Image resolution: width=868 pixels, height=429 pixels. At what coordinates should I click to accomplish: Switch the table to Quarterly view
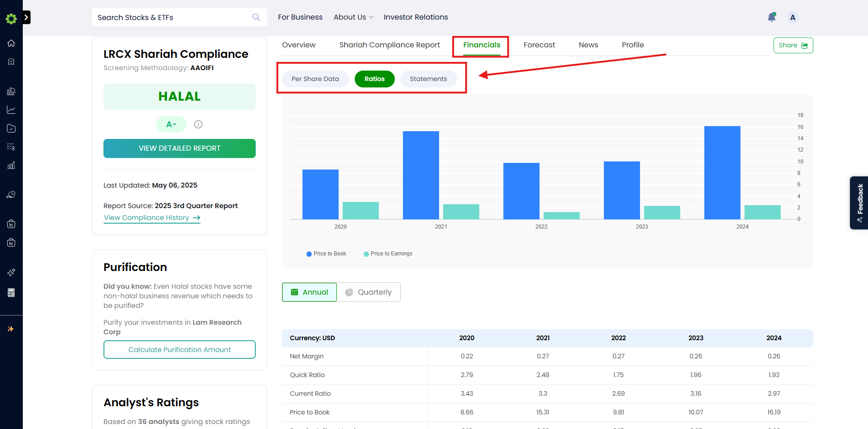point(369,292)
